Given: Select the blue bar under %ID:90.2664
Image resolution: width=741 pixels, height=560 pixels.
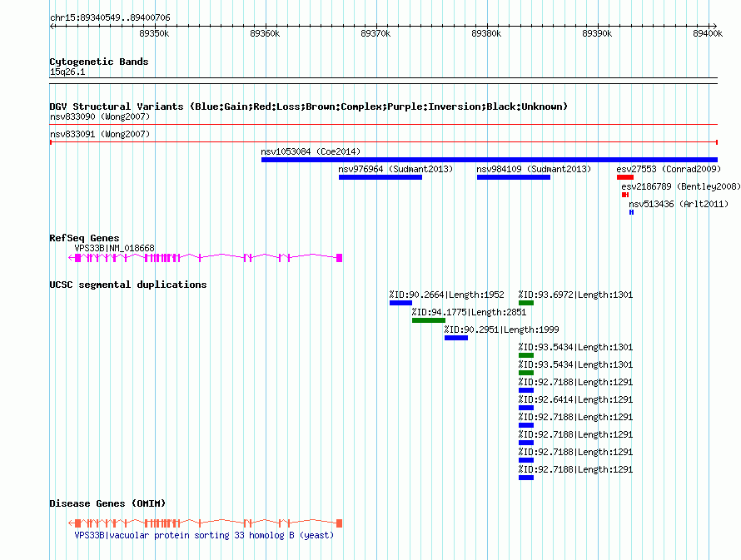Looking at the screenshot, I should (x=400, y=303).
